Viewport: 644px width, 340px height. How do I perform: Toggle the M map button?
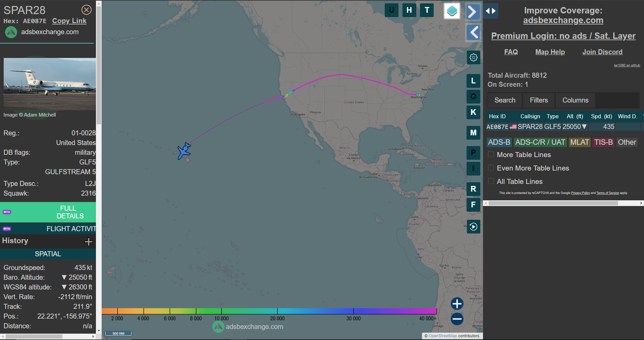pyautogui.click(x=473, y=133)
